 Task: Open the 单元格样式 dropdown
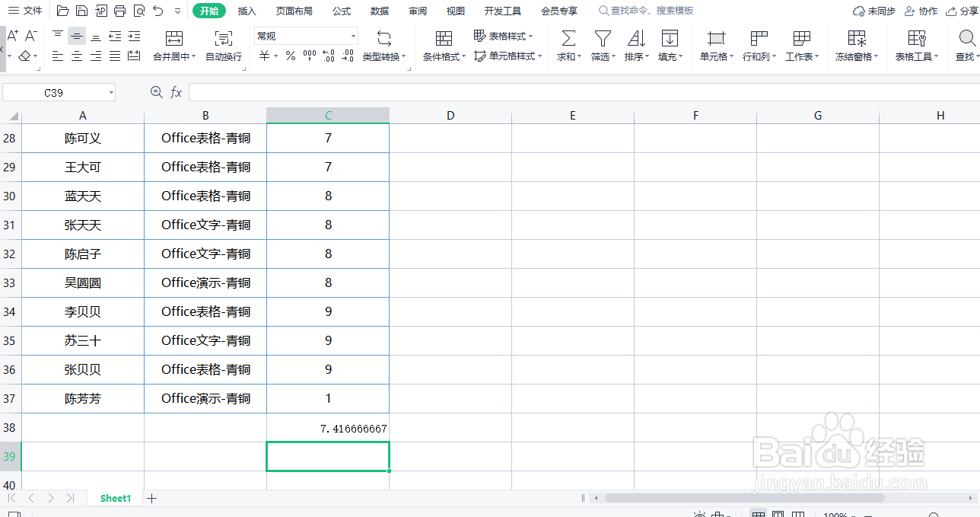(508, 56)
